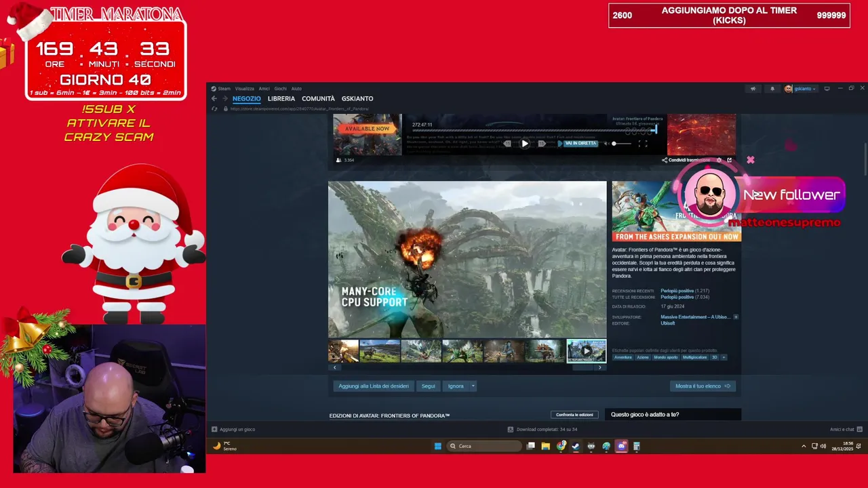Go forward using Steam's forward arrow
The image size is (868, 488).
tap(225, 98)
